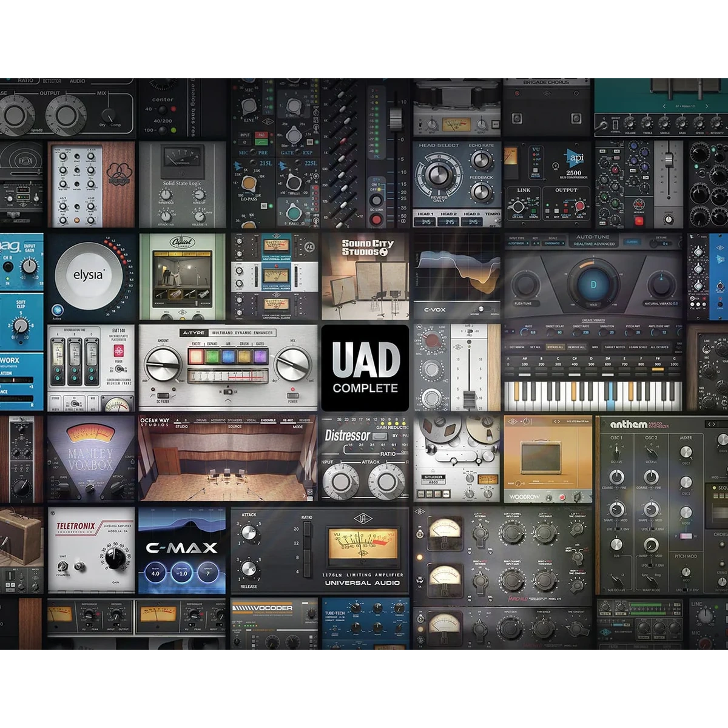Viewport: 728px width, 728px height.
Task: Switch to the Ocean Way Ensemble tab
Action: (x=268, y=420)
